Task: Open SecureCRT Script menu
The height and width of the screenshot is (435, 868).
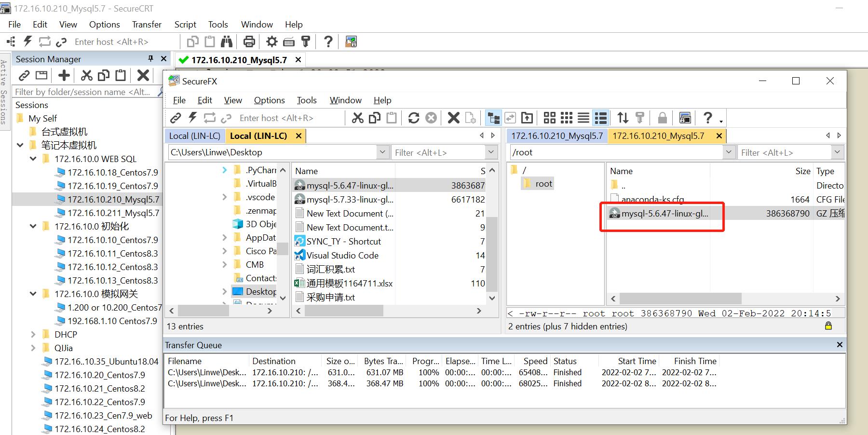Action: click(x=185, y=24)
